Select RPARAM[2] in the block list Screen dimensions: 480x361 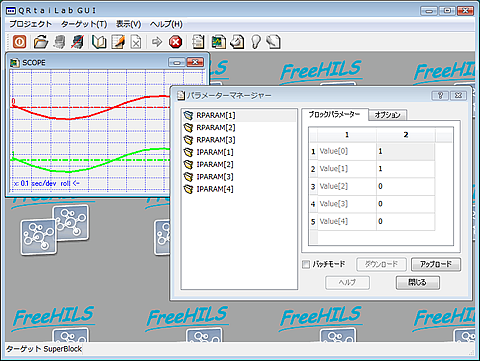click(x=239, y=128)
